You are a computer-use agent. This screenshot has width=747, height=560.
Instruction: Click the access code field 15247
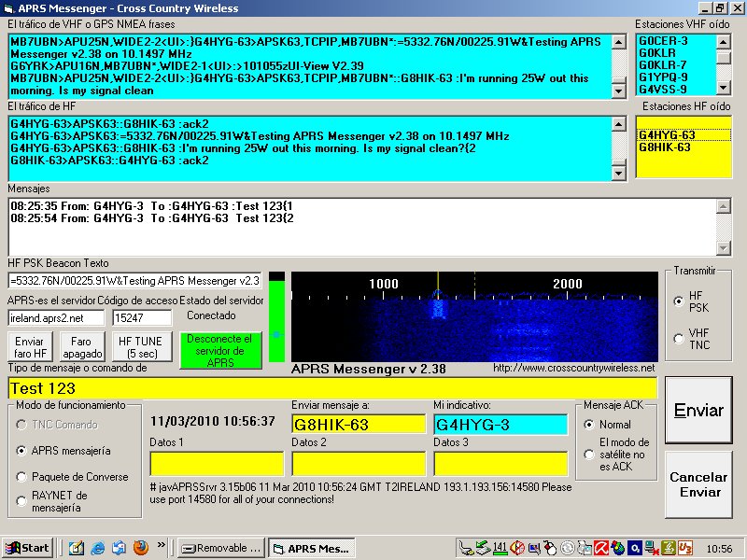pyautogui.click(x=142, y=317)
